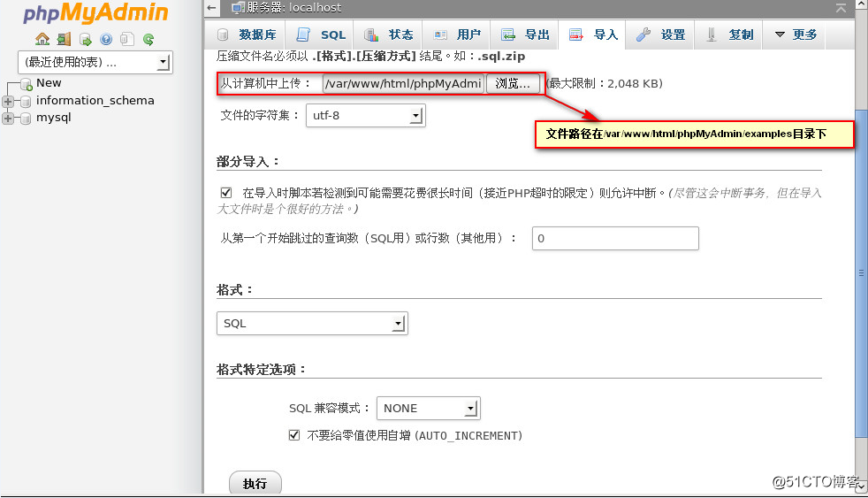Open the 设置 (Settings) tab

[660, 34]
